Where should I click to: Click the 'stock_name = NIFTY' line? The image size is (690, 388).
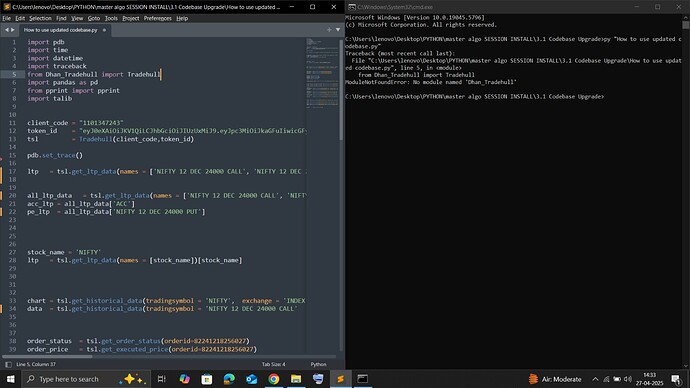(64, 252)
